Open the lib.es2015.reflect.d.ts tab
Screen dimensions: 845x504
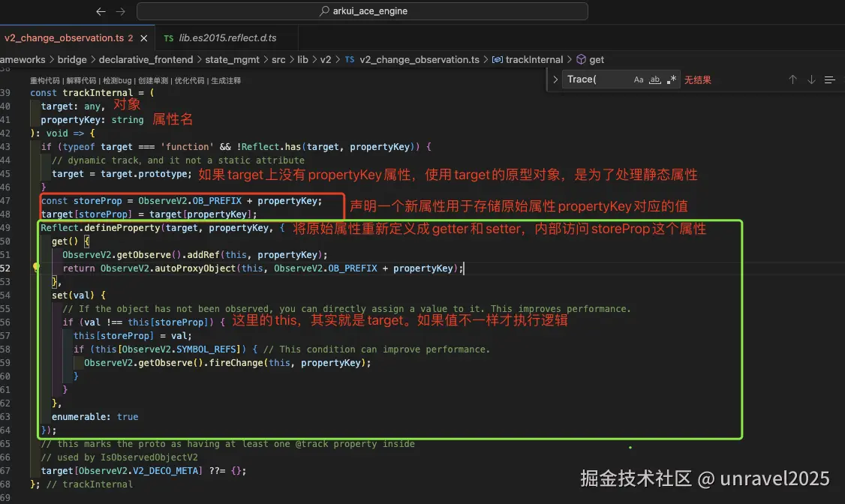click(x=227, y=38)
